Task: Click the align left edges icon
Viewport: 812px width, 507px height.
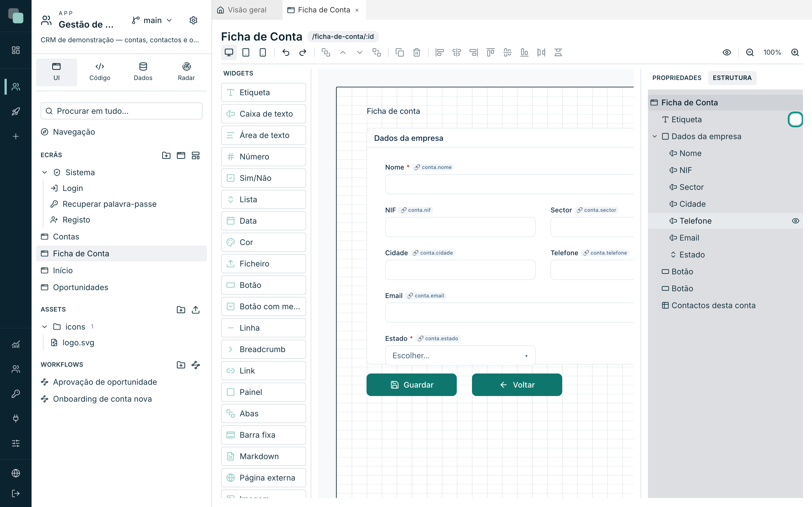Action: [x=440, y=52]
